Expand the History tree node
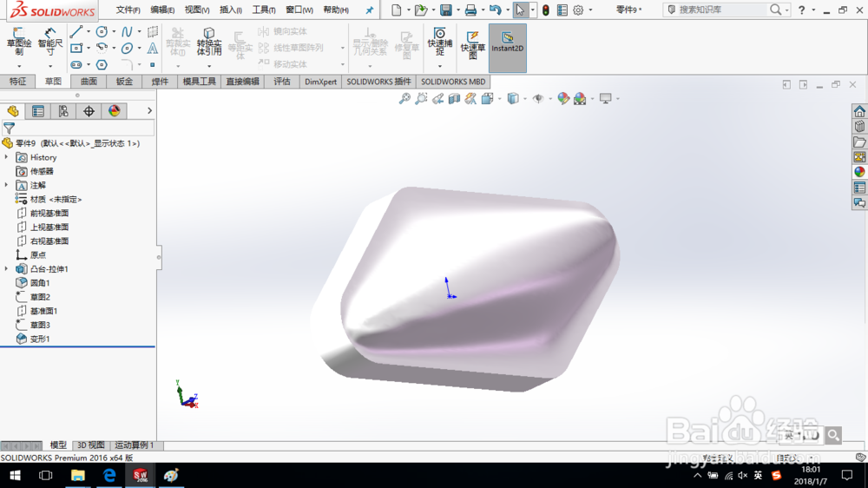 7,157
